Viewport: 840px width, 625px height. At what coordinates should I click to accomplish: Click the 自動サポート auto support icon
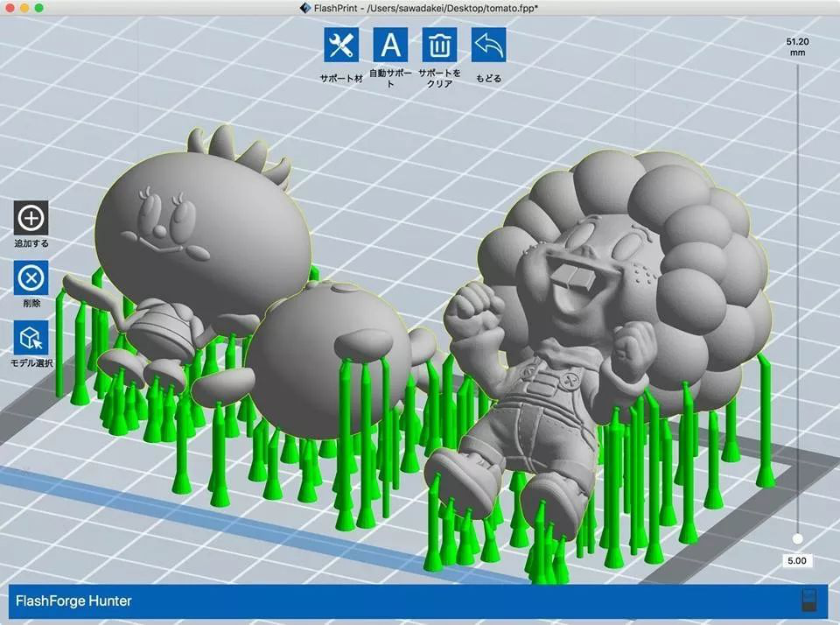(x=390, y=45)
